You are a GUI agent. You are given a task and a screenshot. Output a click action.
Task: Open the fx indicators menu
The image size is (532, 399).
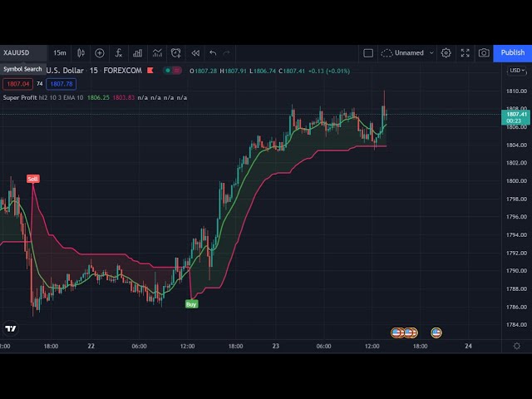point(119,52)
